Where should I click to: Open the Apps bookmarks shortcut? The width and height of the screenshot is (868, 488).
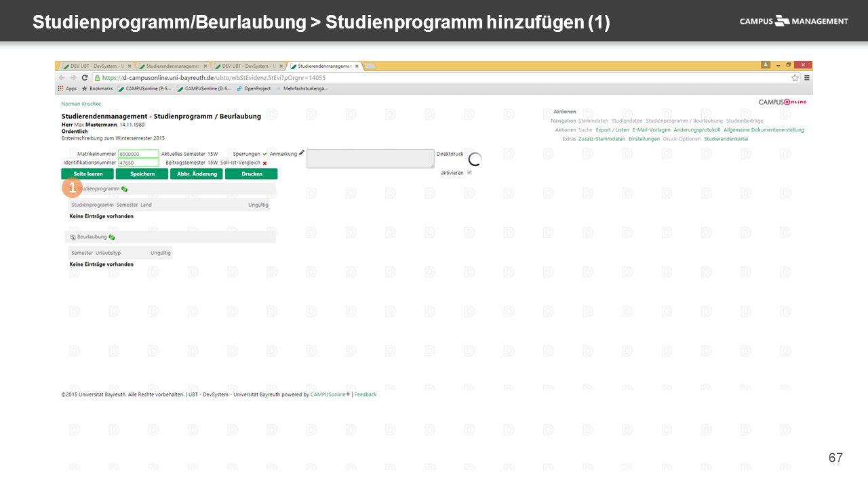coord(67,88)
